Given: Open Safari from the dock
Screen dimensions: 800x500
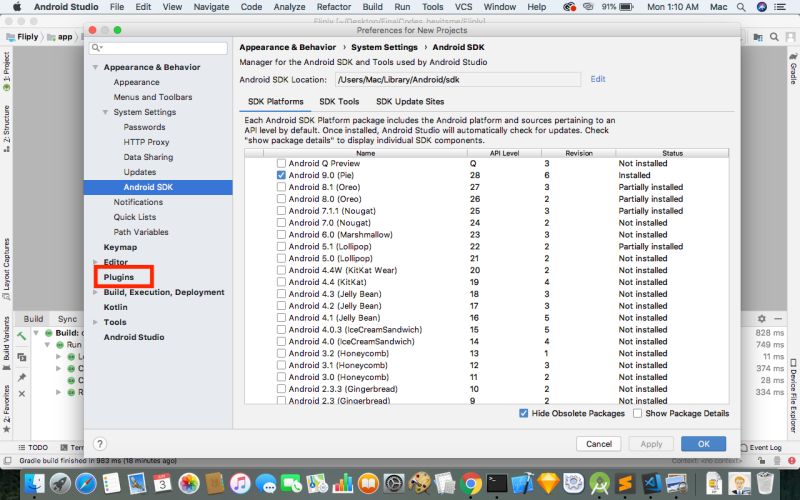Looking at the screenshot, I should click(86, 483).
